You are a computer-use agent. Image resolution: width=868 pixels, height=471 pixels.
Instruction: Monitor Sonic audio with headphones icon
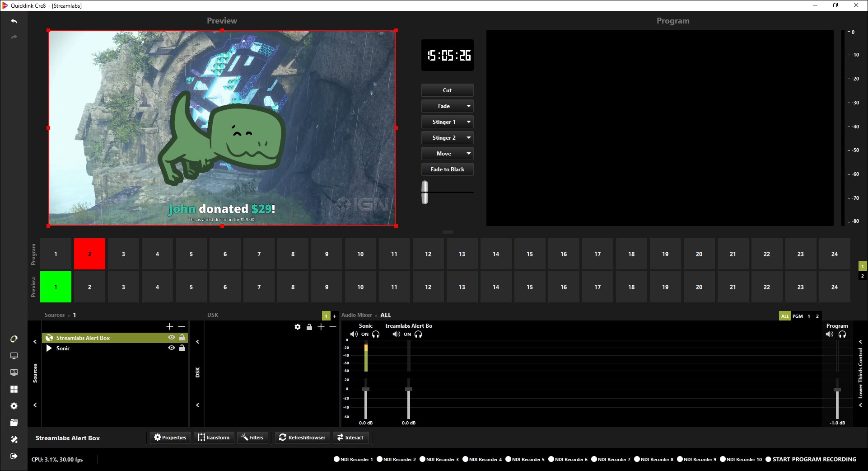click(x=376, y=334)
